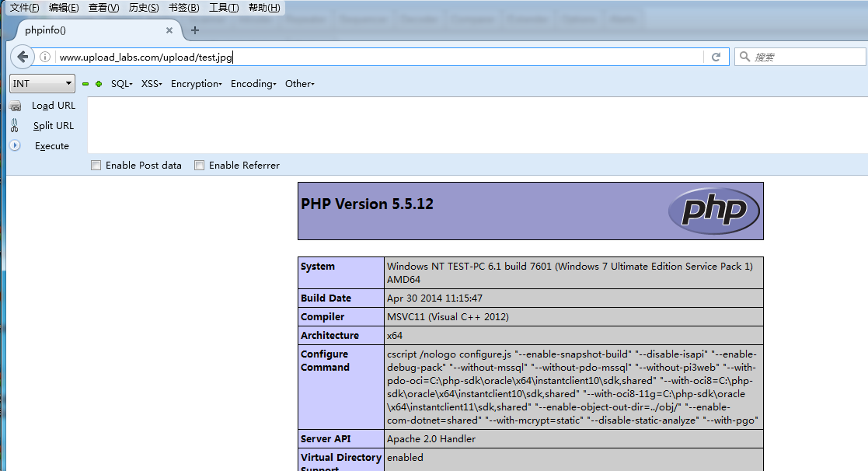Click Load URL button
The image size is (868, 471).
(53, 106)
